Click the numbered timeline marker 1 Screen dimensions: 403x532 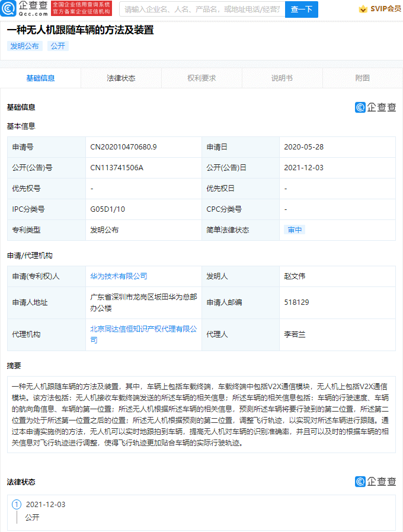[x=17, y=505]
